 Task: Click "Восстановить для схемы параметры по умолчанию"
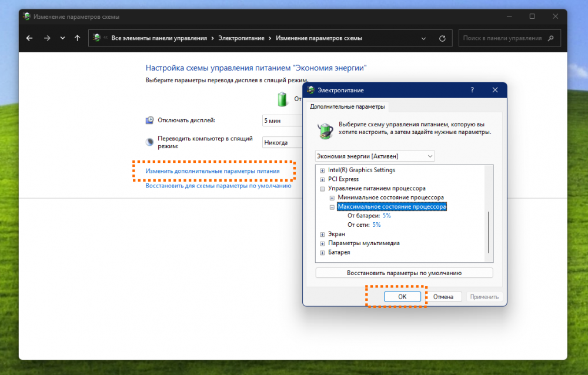(x=218, y=186)
